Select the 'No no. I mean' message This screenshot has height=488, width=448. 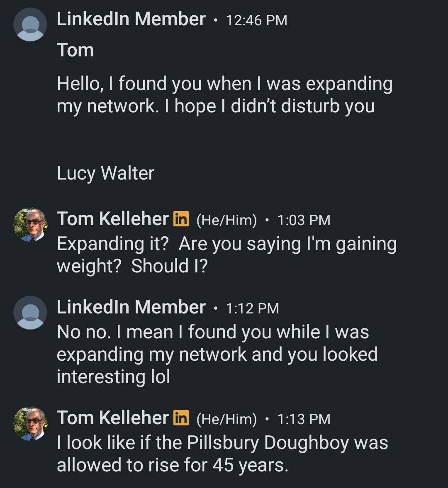pos(217,354)
